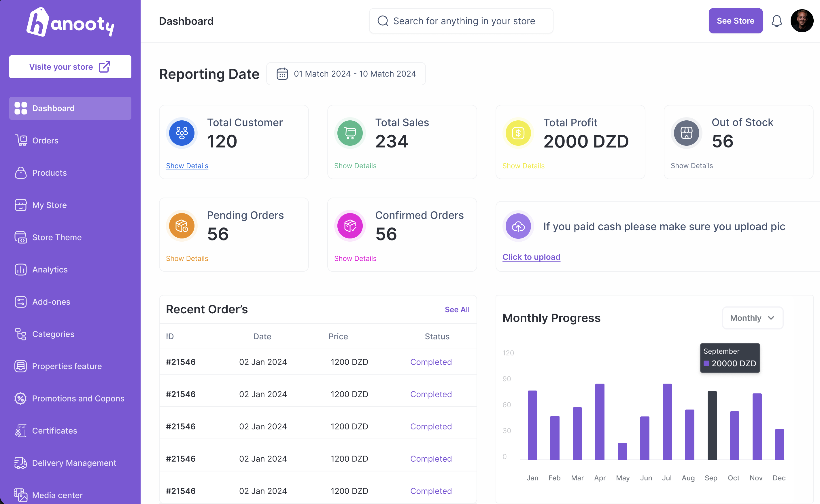The width and height of the screenshot is (820, 504).
Task: Click the notification bell icon
Action: [x=776, y=21]
